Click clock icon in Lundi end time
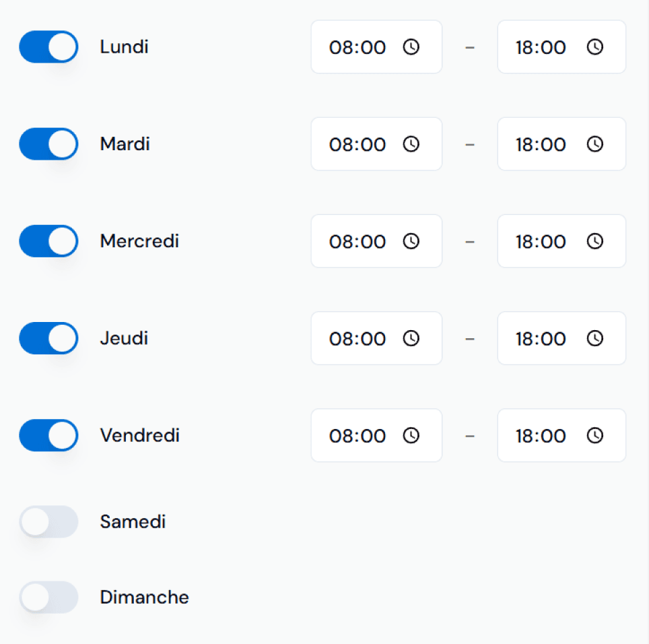This screenshot has height=644, width=649. click(594, 47)
